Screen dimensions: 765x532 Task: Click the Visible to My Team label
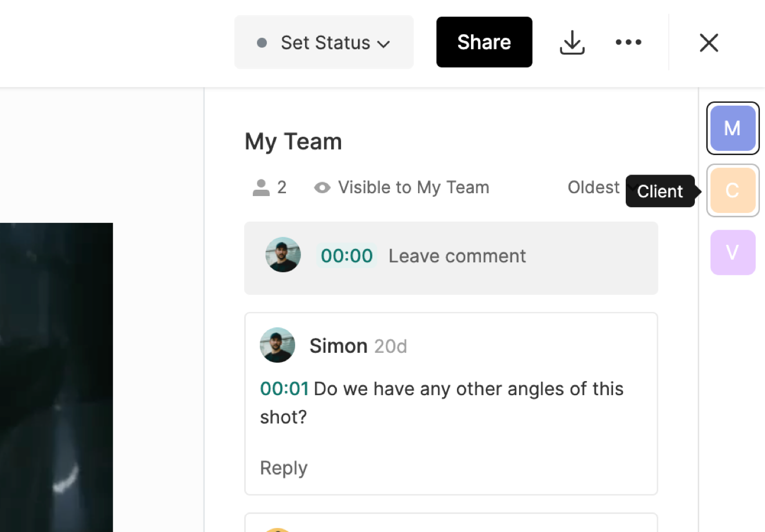(414, 187)
